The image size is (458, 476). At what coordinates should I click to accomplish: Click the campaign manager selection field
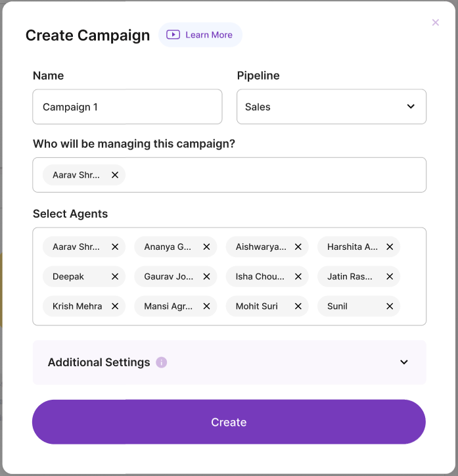(276, 175)
